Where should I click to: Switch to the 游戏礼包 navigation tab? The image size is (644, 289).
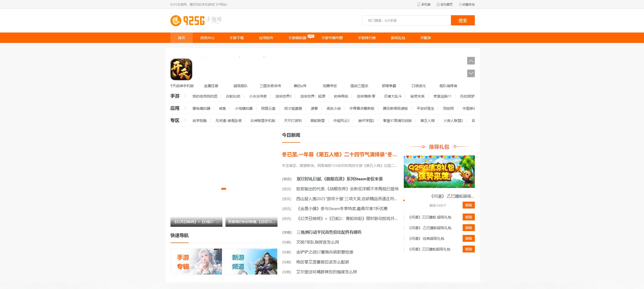pyautogui.click(x=398, y=38)
